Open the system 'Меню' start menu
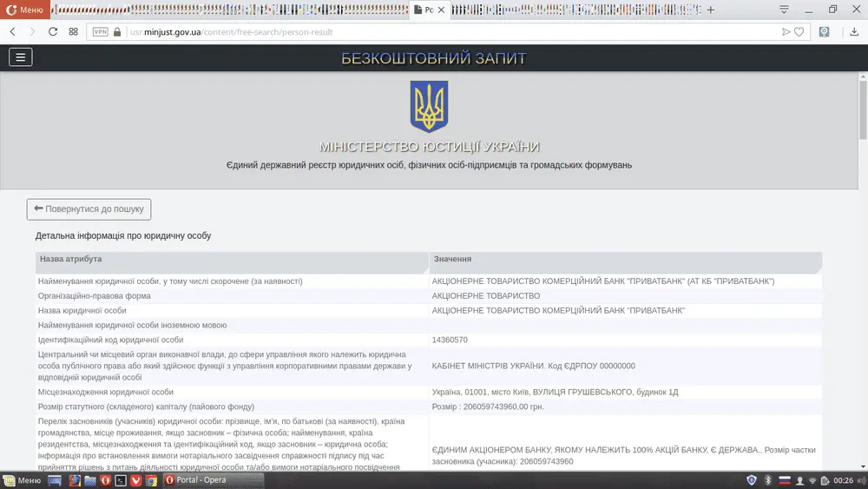The height and width of the screenshot is (489, 868). coord(22,480)
